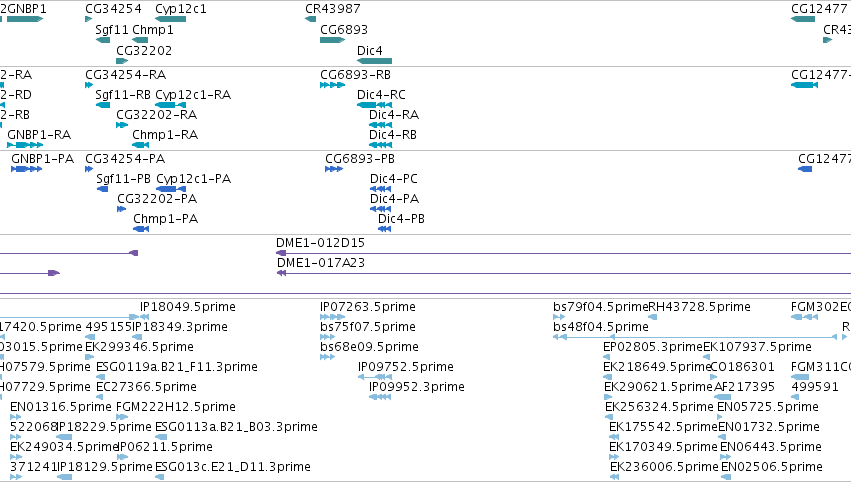This screenshot has height=482, width=851.
Task: Open the CG32202-RA transcript label
Action: tap(156, 115)
